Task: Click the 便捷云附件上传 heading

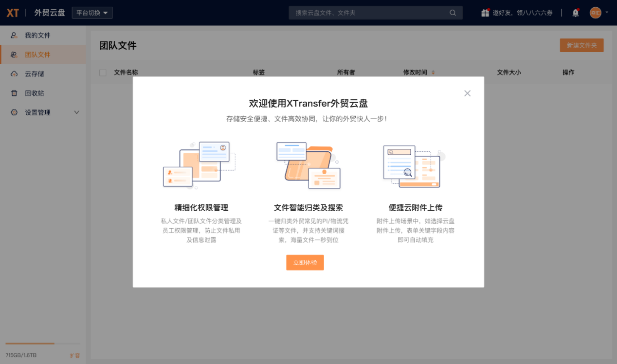Action: (416, 208)
